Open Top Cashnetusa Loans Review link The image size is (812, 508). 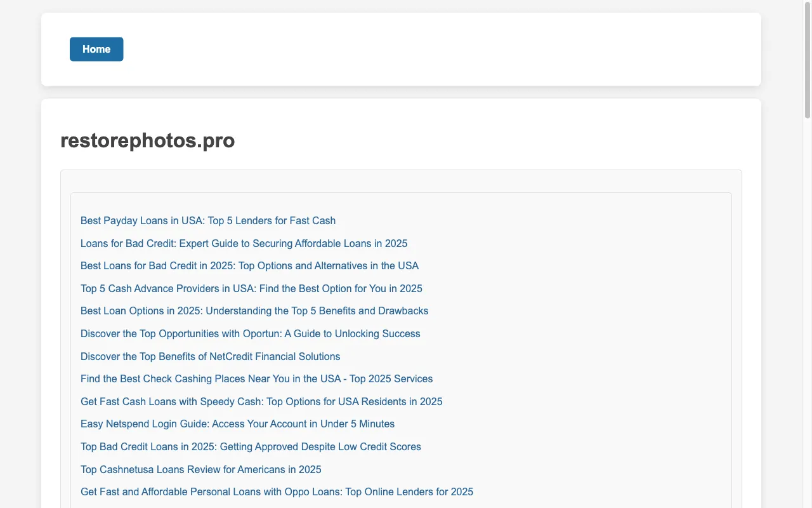click(x=201, y=469)
